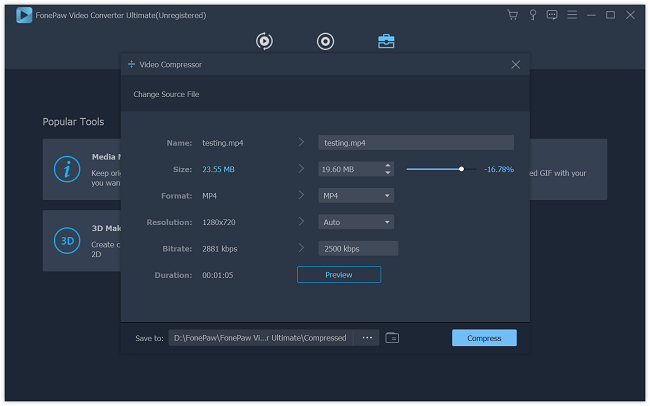
Task: Edit the output name testing.mp4 field
Action: (416, 143)
